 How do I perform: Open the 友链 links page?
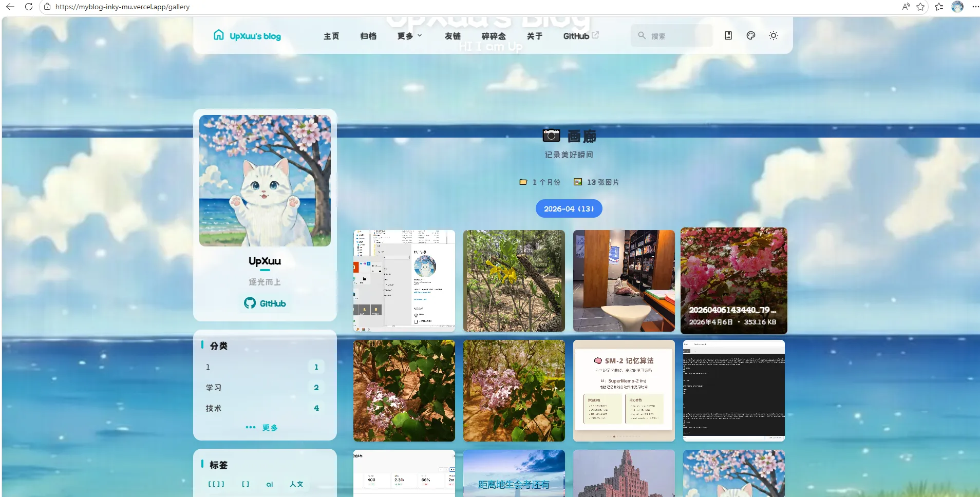coord(453,36)
